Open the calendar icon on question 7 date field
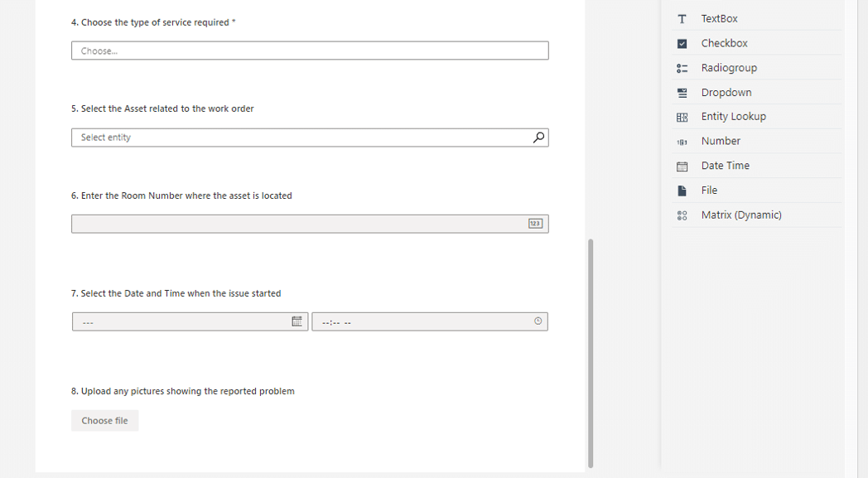Screen dimensions: 868x478 click(297, 321)
